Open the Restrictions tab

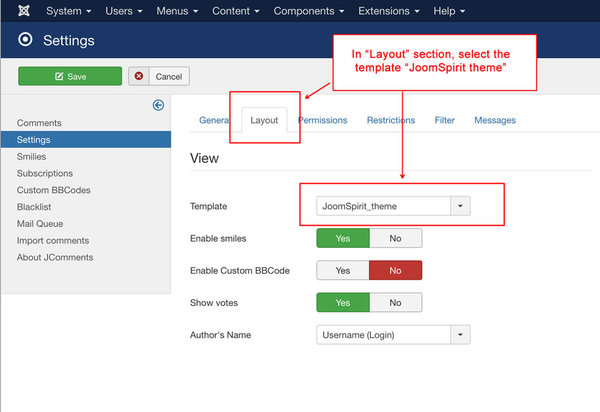pos(391,120)
